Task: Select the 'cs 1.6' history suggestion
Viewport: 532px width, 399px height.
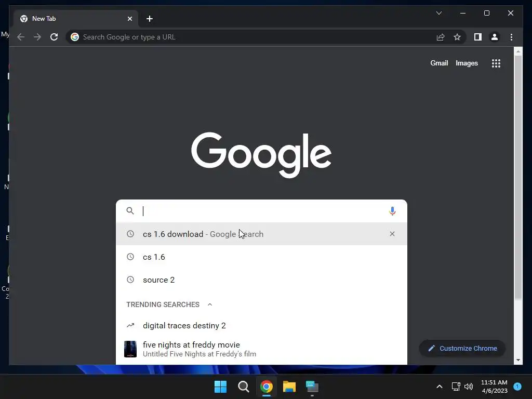Action: tap(261, 257)
